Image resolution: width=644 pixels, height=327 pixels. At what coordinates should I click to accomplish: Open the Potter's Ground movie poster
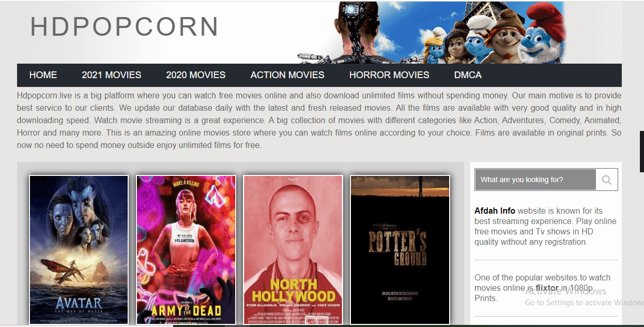point(400,250)
